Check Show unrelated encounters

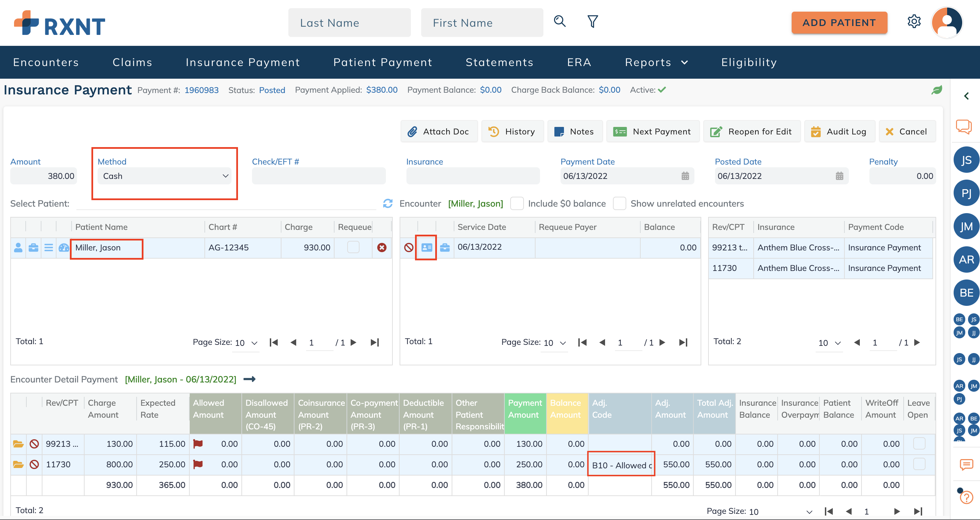(619, 203)
